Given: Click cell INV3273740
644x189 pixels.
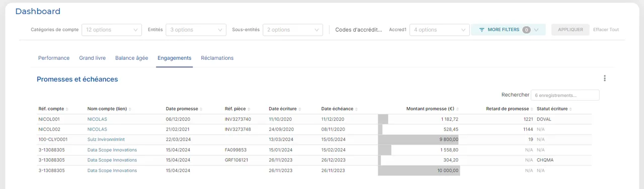Looking at the screenshot, I should point(238,119).
